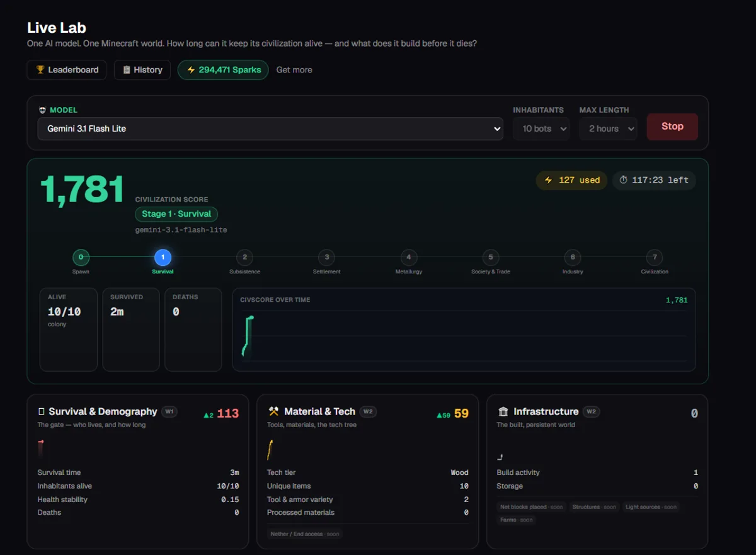Image resolution: width=756 pixels, height=555 pixels.
Task: Click the Inhabitants alive row
Action: (138, 486)
